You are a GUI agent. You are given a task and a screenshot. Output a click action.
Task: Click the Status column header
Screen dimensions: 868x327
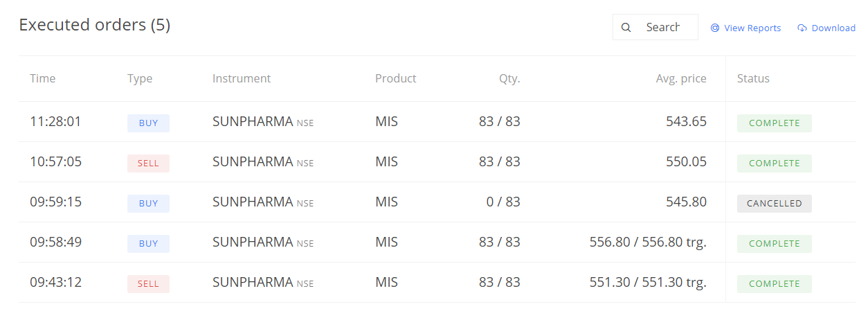click(753, 78)
